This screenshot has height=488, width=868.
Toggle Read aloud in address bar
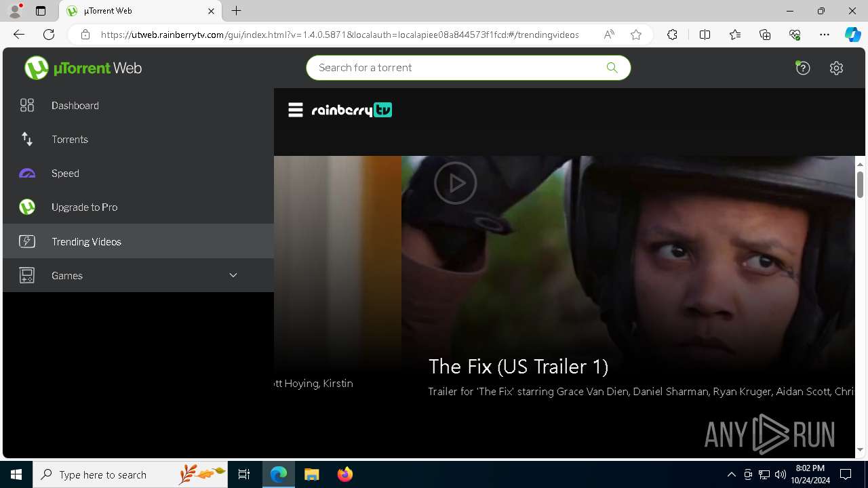click(x=609, y=35)
